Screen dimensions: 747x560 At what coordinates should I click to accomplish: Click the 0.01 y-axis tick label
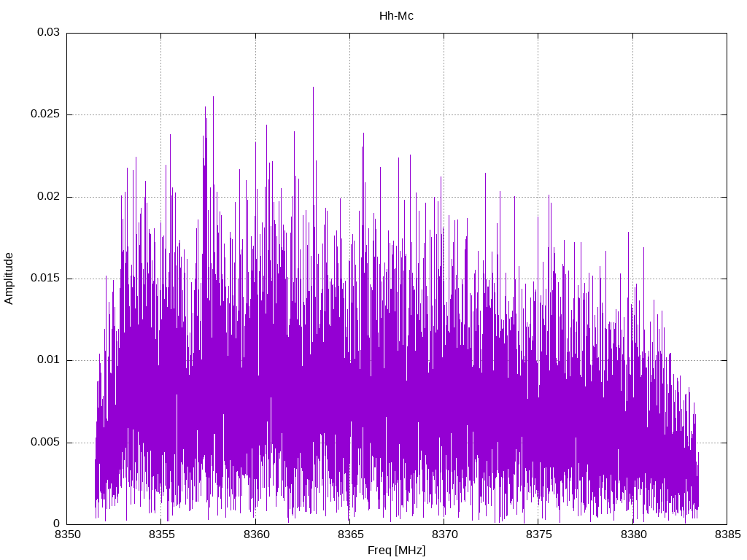pos(49,360)
